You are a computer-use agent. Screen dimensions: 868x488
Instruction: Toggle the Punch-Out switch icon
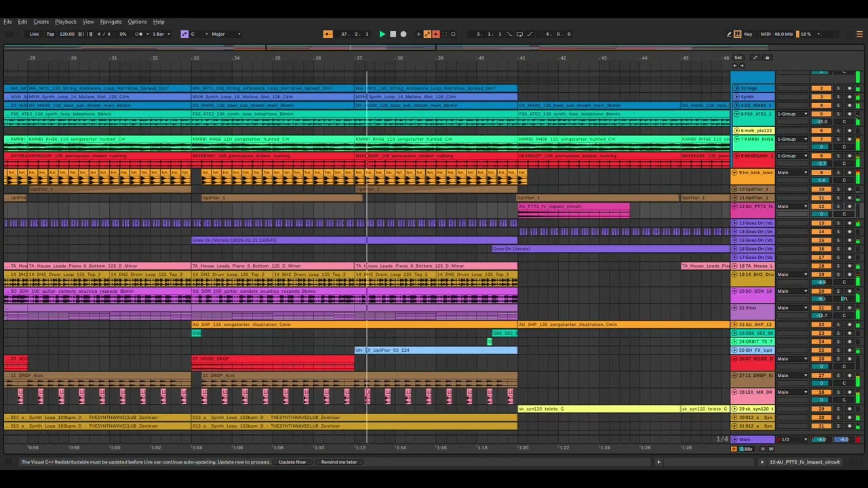(x=530, y=34)
